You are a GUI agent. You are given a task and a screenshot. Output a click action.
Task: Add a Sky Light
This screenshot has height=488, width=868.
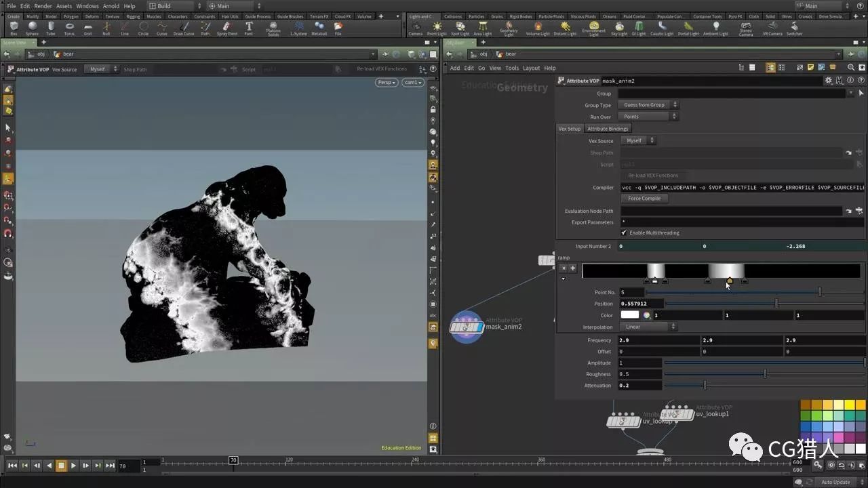619,28
